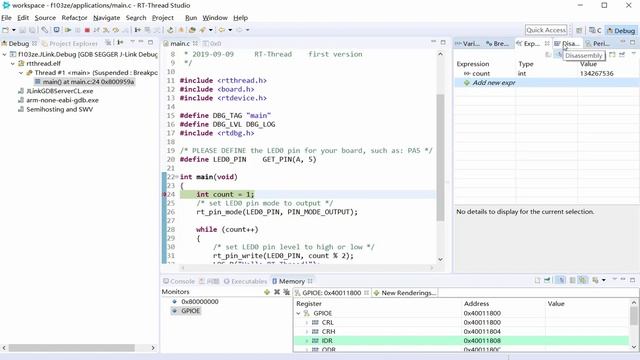
Task: Toggle the Monitors pane in Memory view
Action: (561, 280)
